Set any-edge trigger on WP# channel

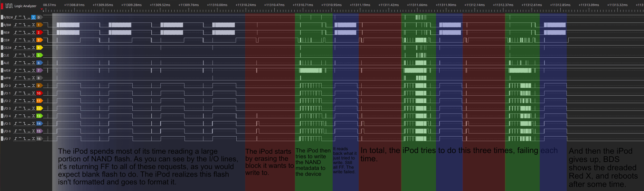(33, 78)
